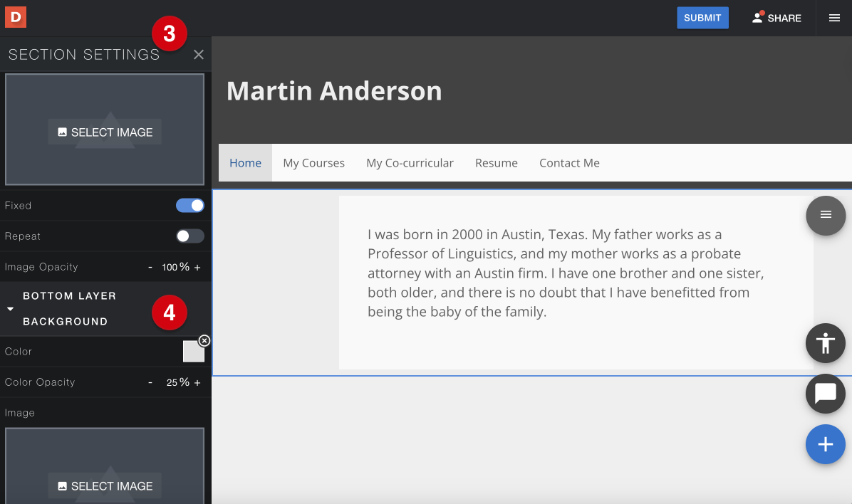This screenshot has height=504, width=852.
Task: Open the comments chat bubble button
Action: [x=826, y=393]
